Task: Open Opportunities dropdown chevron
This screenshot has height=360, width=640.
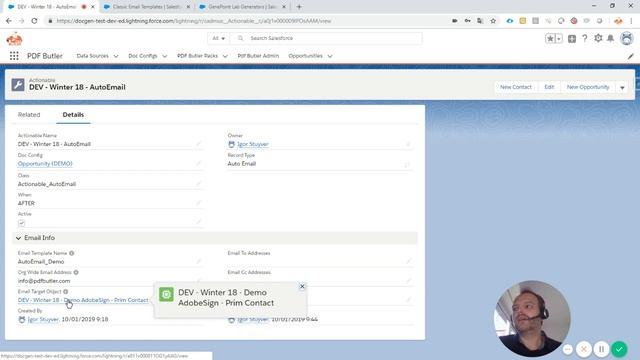Action: 330,56
